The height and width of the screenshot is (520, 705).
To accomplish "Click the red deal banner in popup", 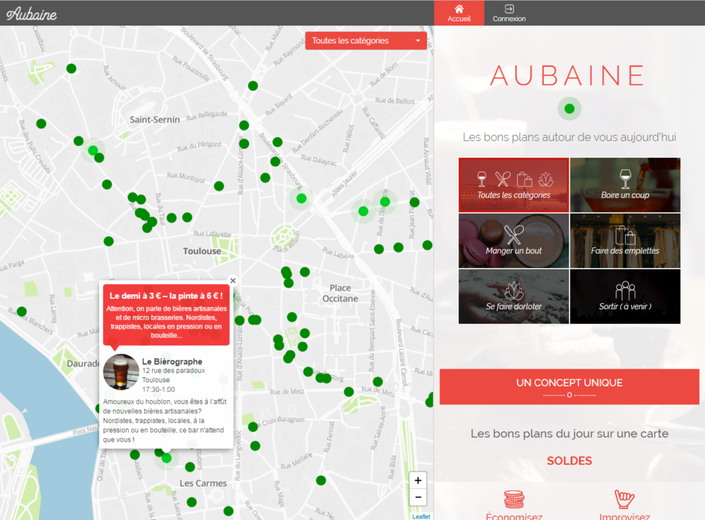I will coord(166,315).
